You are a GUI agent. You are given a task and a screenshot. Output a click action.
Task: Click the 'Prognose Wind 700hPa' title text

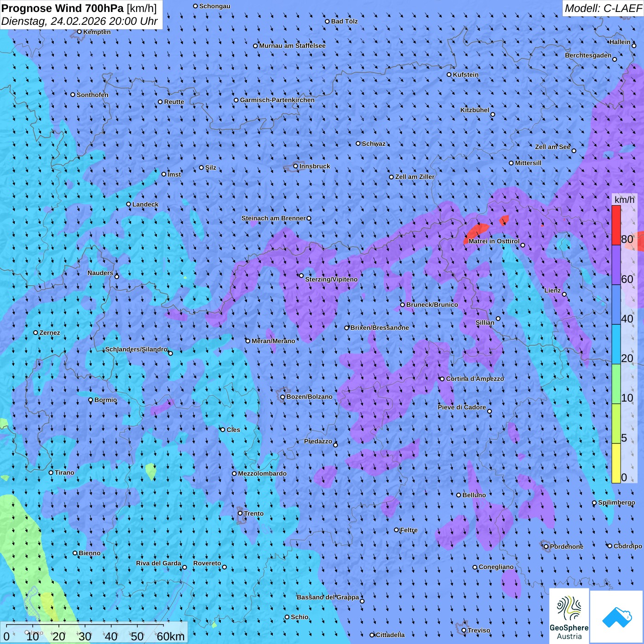click(x=63, y=8)
